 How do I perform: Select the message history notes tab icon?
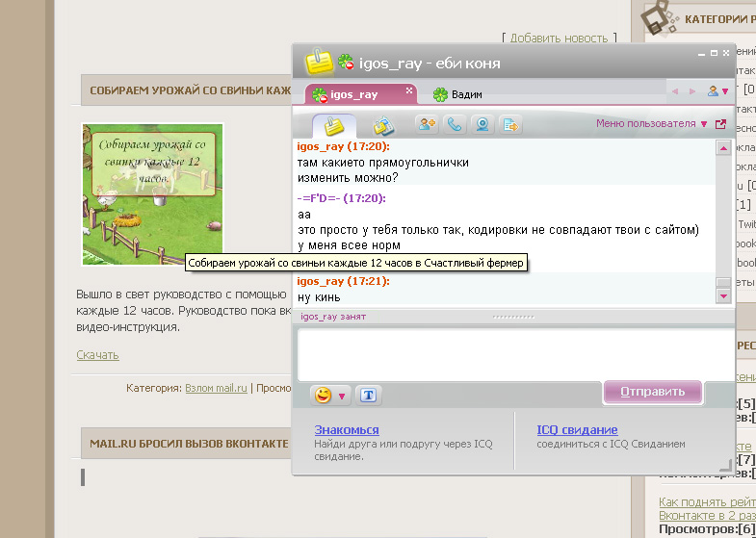(x=333, y=126)
